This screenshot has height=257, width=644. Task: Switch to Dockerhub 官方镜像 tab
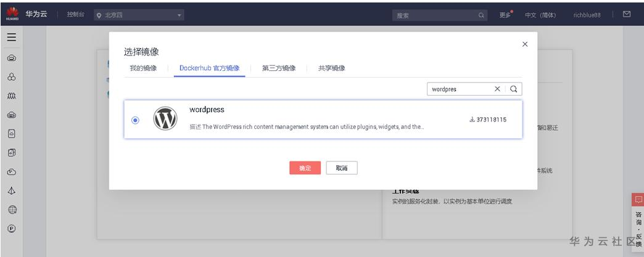click(x=210, y=68)
